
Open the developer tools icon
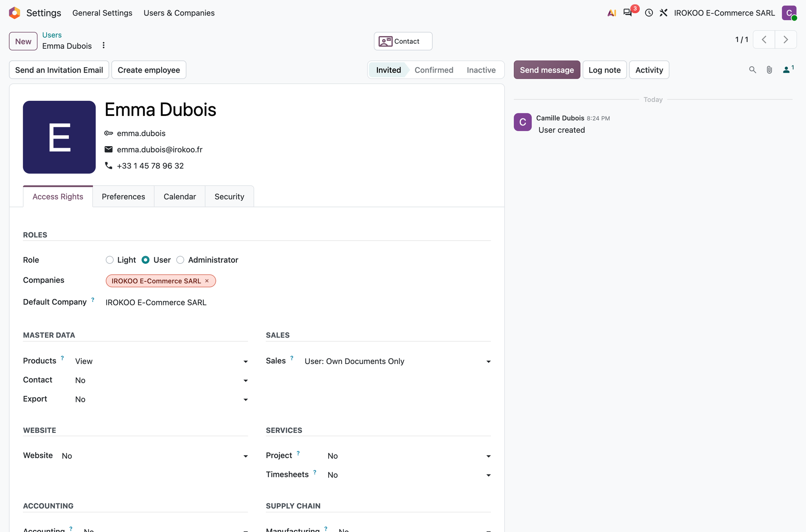click(664, 13)
